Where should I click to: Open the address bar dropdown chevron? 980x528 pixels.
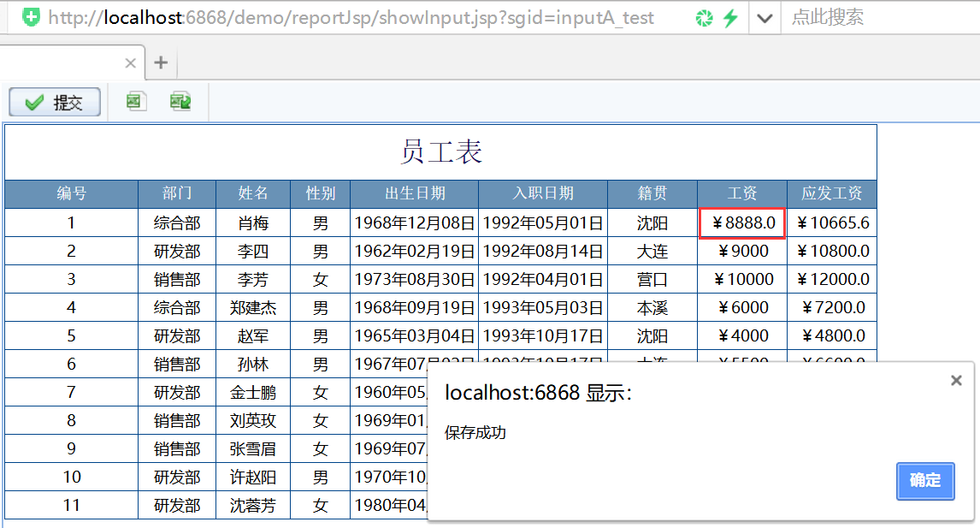coord(765,18)
